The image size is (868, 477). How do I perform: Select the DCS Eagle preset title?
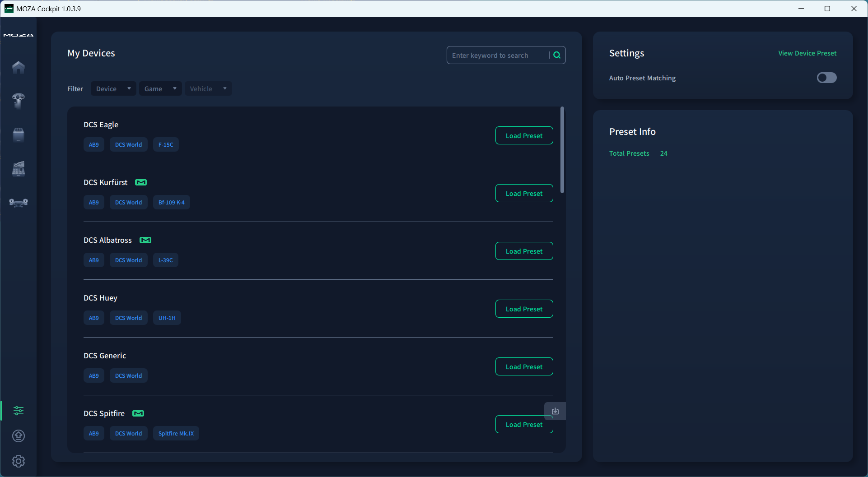click(101, 125)
